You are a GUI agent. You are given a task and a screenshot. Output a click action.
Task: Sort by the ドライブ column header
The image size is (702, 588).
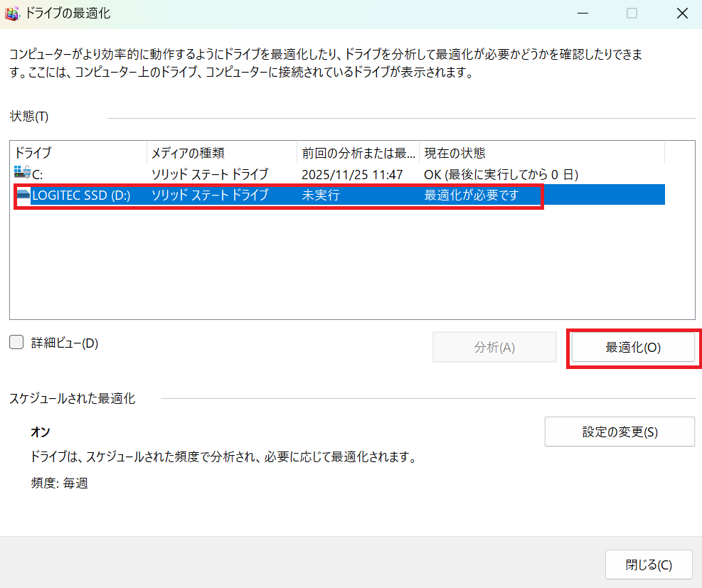(x=33, y=153)
